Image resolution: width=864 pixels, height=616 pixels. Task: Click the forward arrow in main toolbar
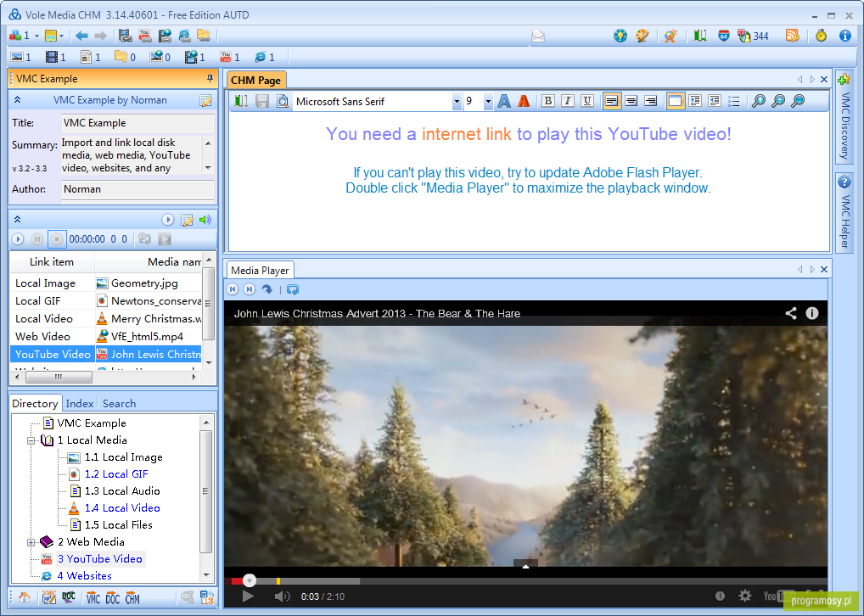[100, 36]
